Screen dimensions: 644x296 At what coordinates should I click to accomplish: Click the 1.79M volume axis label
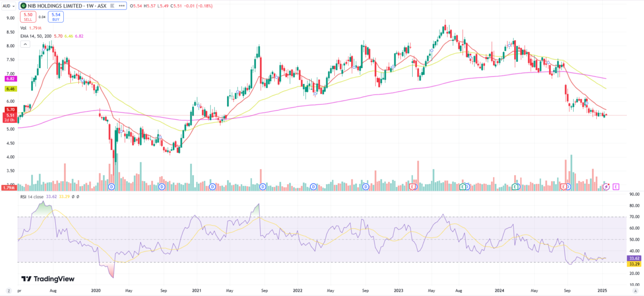8,187
